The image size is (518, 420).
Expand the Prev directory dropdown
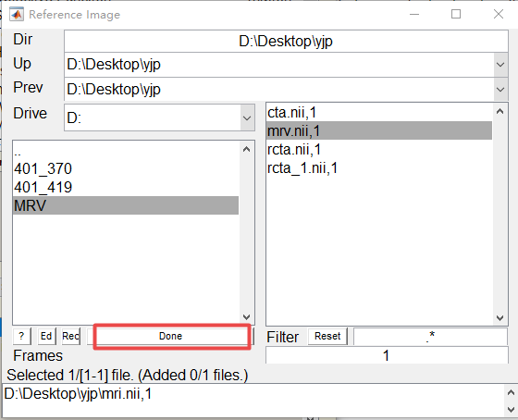point(500,90)
